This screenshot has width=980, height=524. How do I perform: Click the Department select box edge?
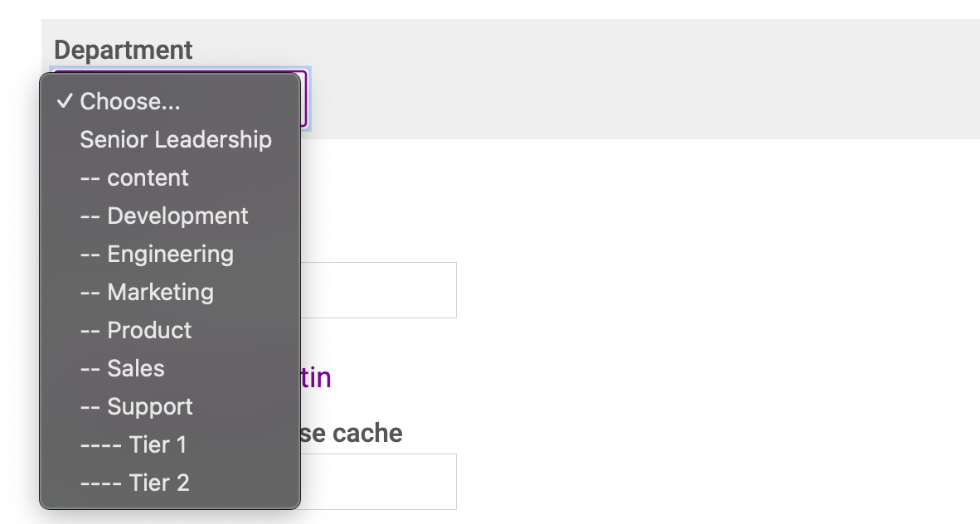coord(304,99)
